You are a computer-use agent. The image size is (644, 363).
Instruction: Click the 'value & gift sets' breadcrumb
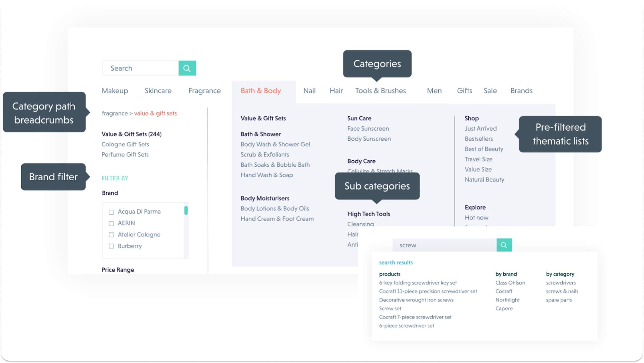(x=155, y=113)
